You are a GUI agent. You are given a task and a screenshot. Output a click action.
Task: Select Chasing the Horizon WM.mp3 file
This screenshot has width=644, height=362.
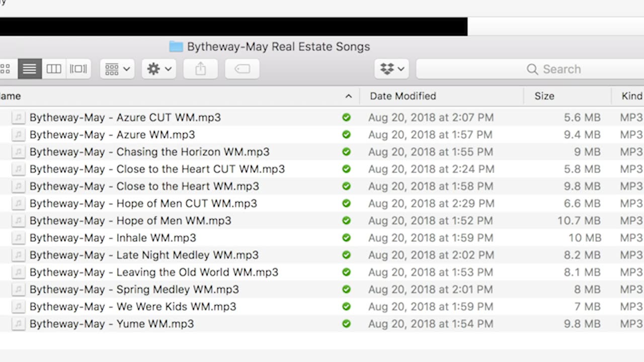149,152
